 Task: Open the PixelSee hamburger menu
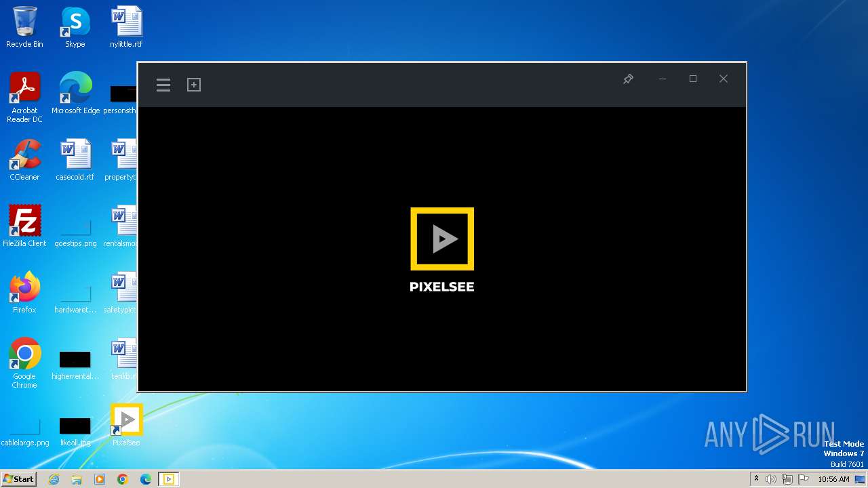(x=163, y=85)
